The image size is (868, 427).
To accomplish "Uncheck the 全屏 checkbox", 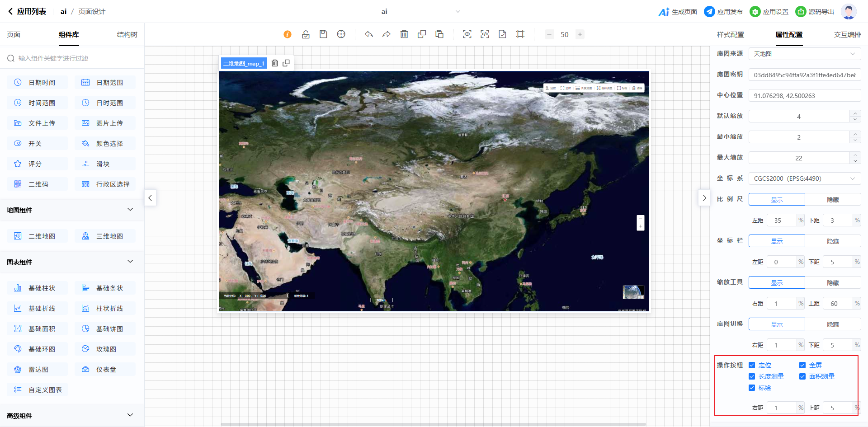I will (802, 365).
